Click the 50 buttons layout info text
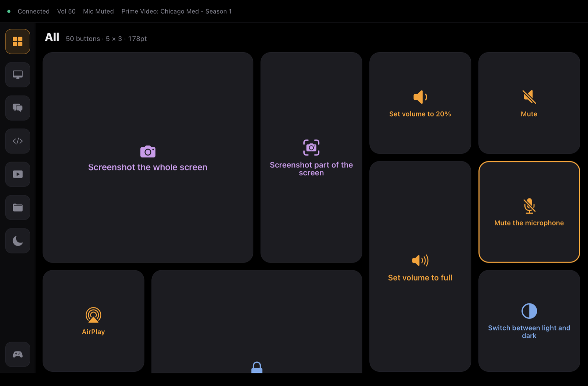Screen dimensions: 588x386 pos(106,39)
